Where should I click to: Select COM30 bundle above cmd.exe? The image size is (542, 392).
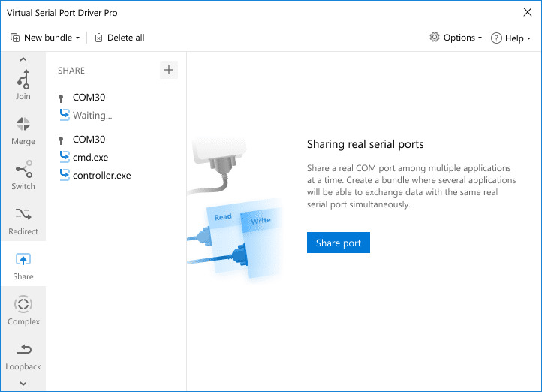(x=89, y=140)
